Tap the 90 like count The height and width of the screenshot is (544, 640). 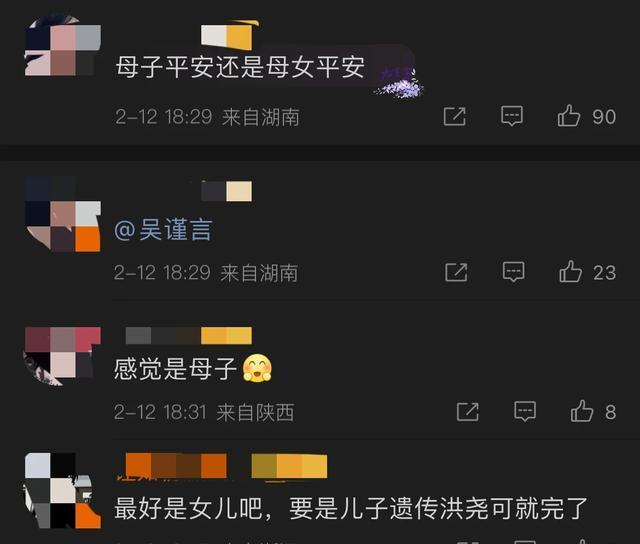(x=604, y=117)
